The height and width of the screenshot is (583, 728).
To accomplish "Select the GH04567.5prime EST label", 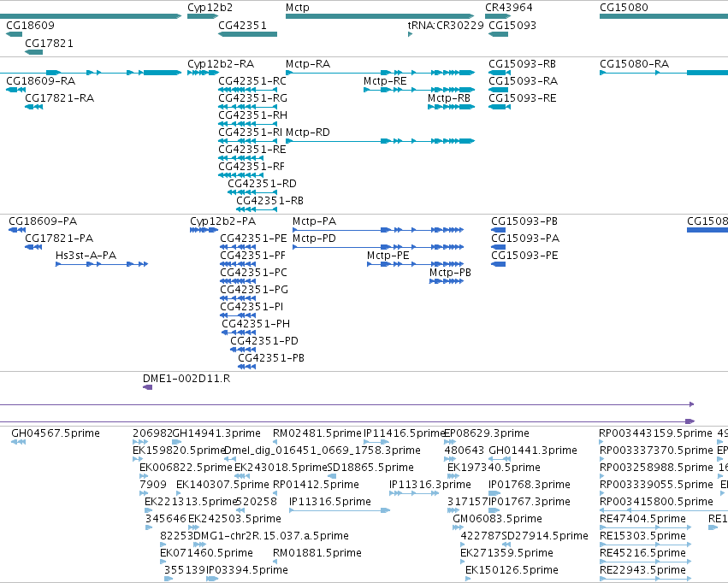I will click(x=56, y=433).
